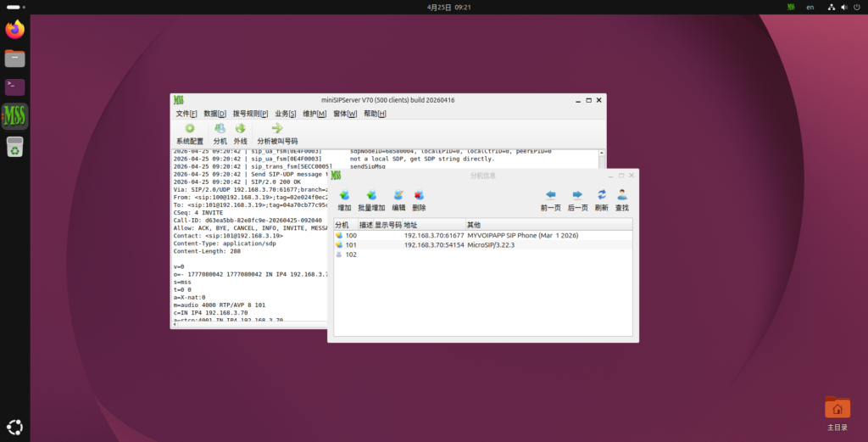Open 帮助[H] menu
Viewport: 868px width, 442px height.
coord(375,114)
